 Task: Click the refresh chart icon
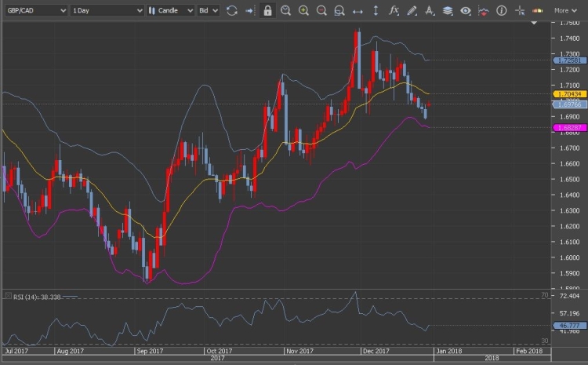(231, 10)
